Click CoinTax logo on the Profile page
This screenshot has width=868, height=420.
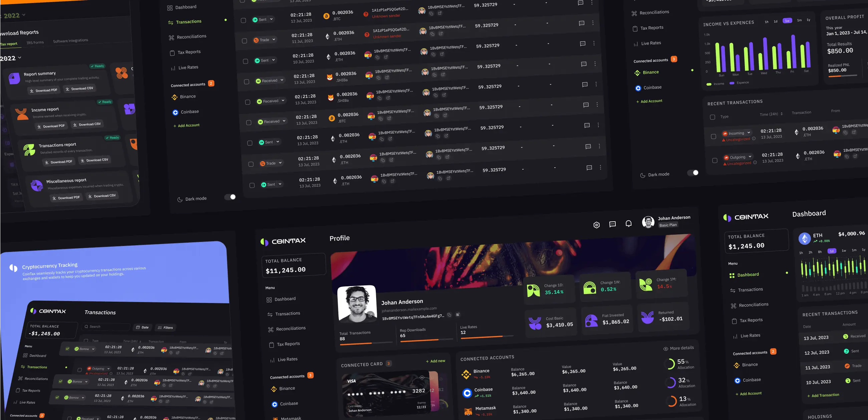click(x=283, y=241)
